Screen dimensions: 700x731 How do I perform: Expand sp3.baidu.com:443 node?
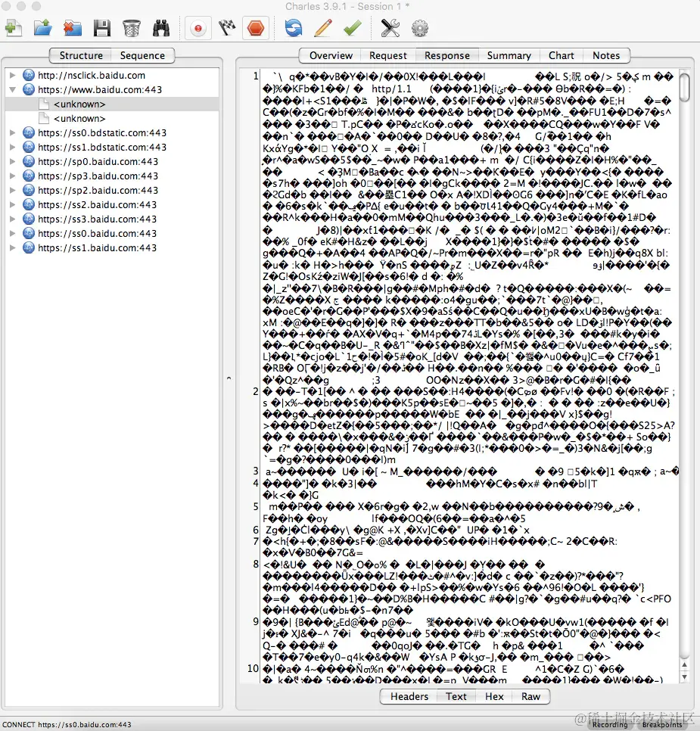click(13, 176)
